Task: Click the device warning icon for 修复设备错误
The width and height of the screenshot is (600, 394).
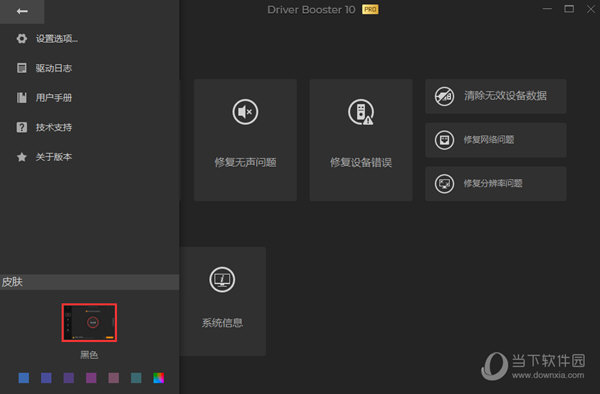Action: pos(361,112)
